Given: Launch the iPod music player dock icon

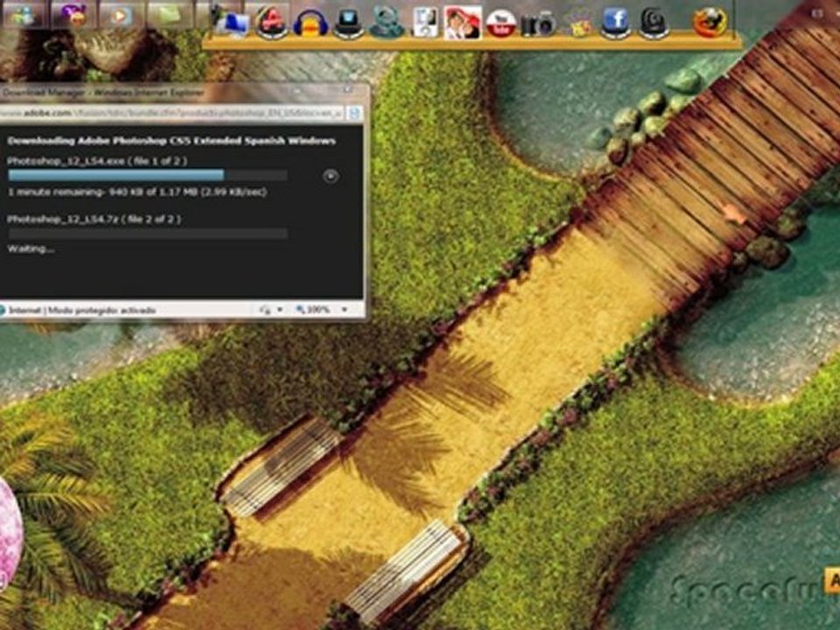Looking at the screenshot, I should (425, 23).
